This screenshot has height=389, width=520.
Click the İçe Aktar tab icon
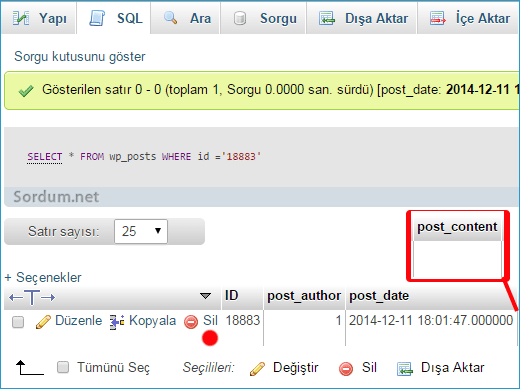[438, 18]
